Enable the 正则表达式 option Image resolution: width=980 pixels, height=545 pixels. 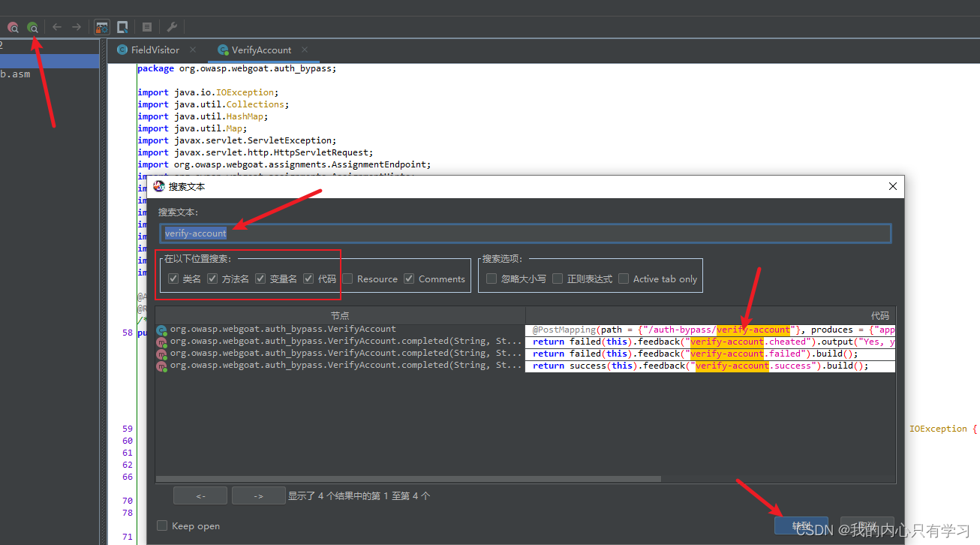pyautogui.click(x=558, y=279)
